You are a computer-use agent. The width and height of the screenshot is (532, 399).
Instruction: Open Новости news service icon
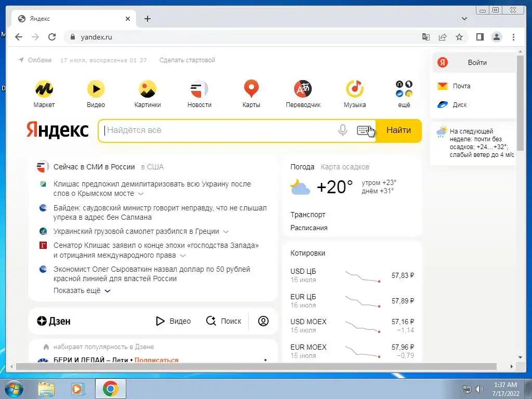199,89
